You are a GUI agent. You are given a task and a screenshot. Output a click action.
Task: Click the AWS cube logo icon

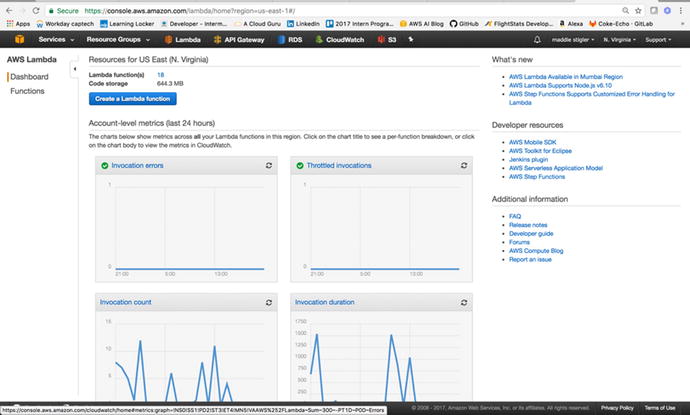pyautogui.click(x=18, y=39)
